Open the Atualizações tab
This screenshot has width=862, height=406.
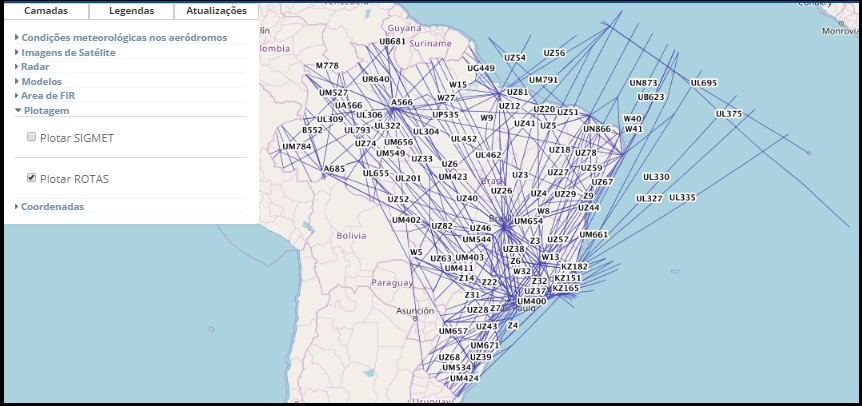coord(216,11)
